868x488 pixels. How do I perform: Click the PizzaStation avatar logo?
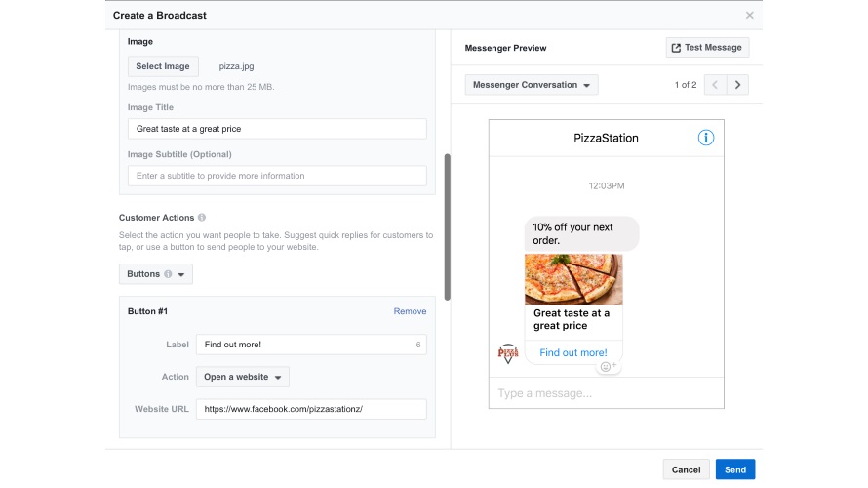tap(507, 353)
